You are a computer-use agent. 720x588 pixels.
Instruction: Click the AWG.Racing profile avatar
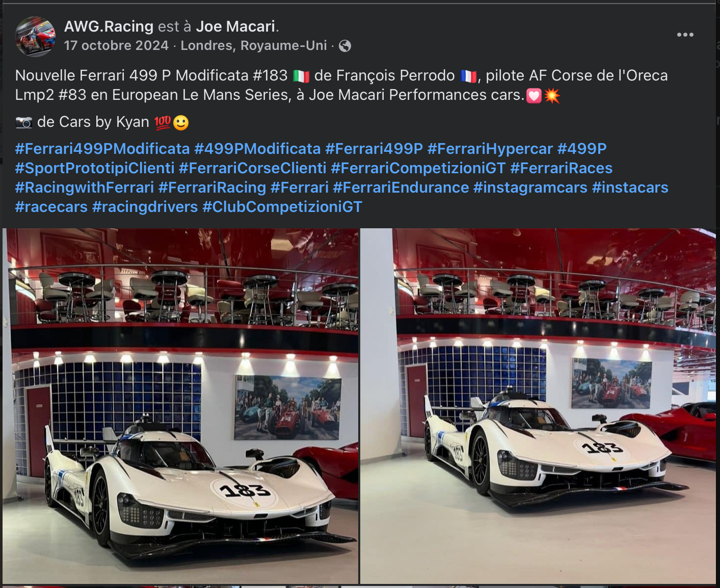click(x=35, y=36)
